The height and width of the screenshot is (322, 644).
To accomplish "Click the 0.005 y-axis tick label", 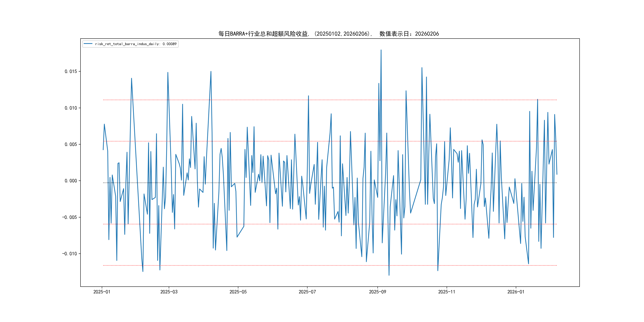I will [71, 145].
